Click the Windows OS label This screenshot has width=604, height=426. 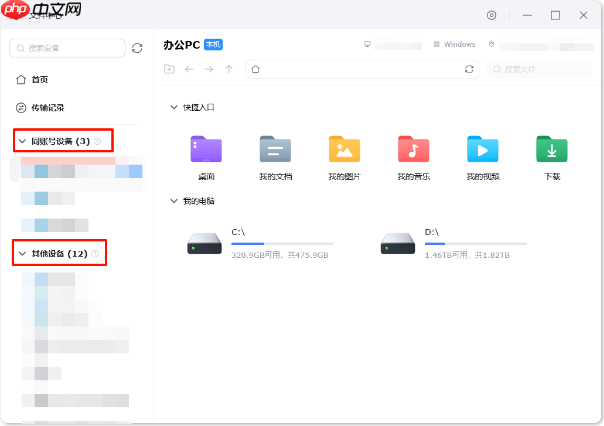click(x=460, y=44)
